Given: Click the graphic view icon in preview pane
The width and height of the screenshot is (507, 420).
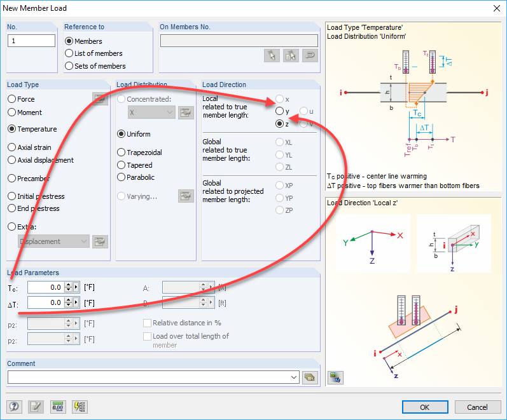Looking at the screenshot, I should (335, 377).
